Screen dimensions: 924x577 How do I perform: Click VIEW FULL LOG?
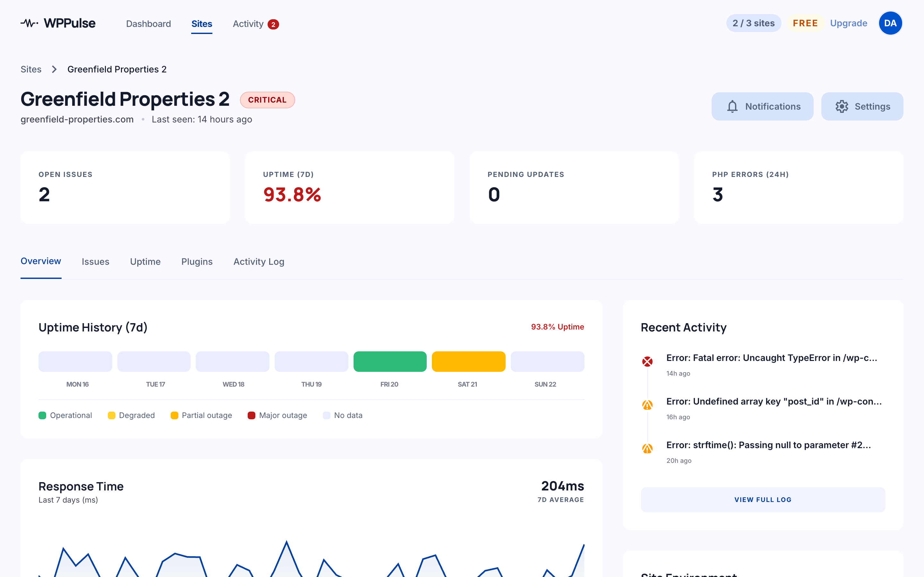(763, 499)
